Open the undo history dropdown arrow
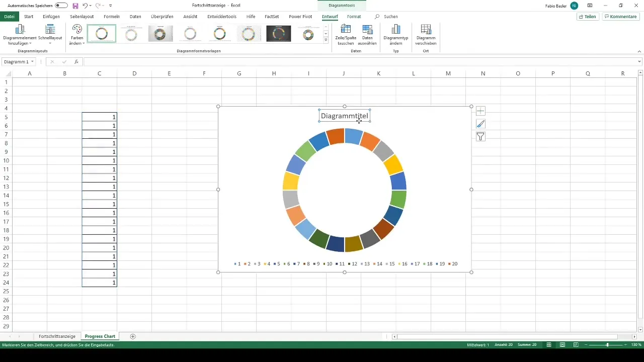Viewport: 644px width, 362px height. [x=91, y=6]
